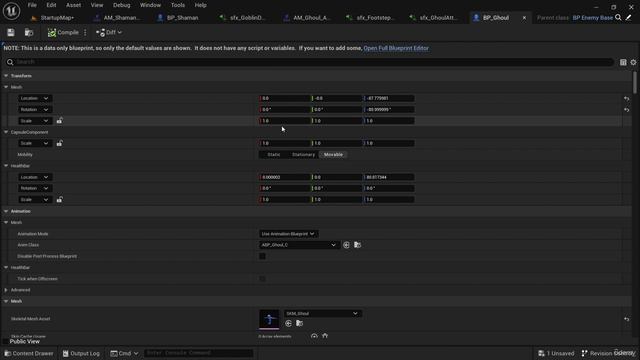
Task: Click the edit pencil icon beside parent class
Action: coord(629,17)
